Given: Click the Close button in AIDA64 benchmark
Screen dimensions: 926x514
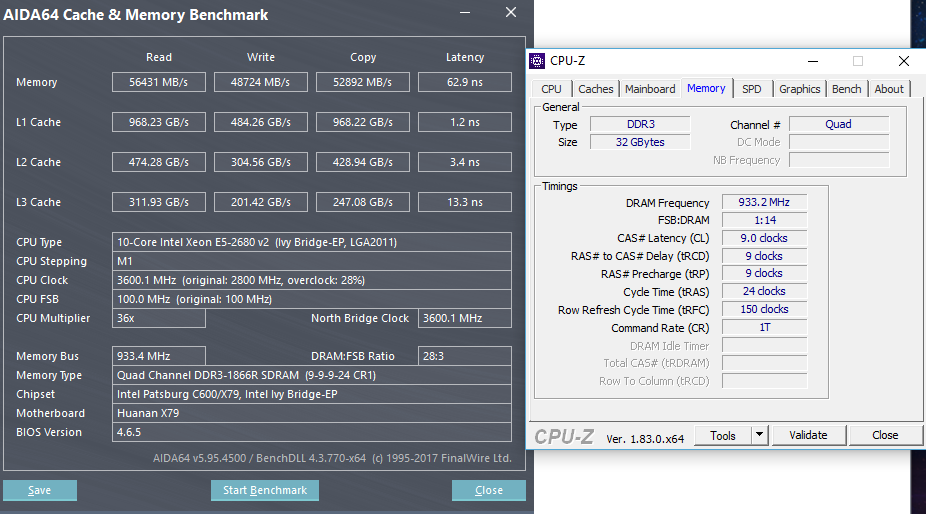Looking at the screenshot, I should pos(489,490).
